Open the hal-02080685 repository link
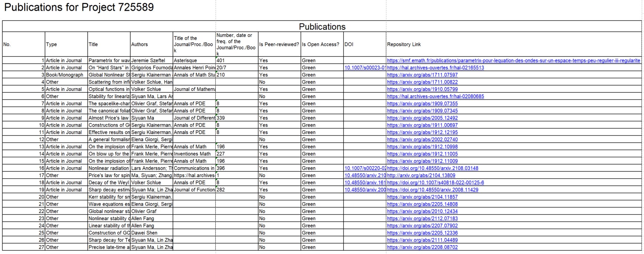 coord(435,97)
